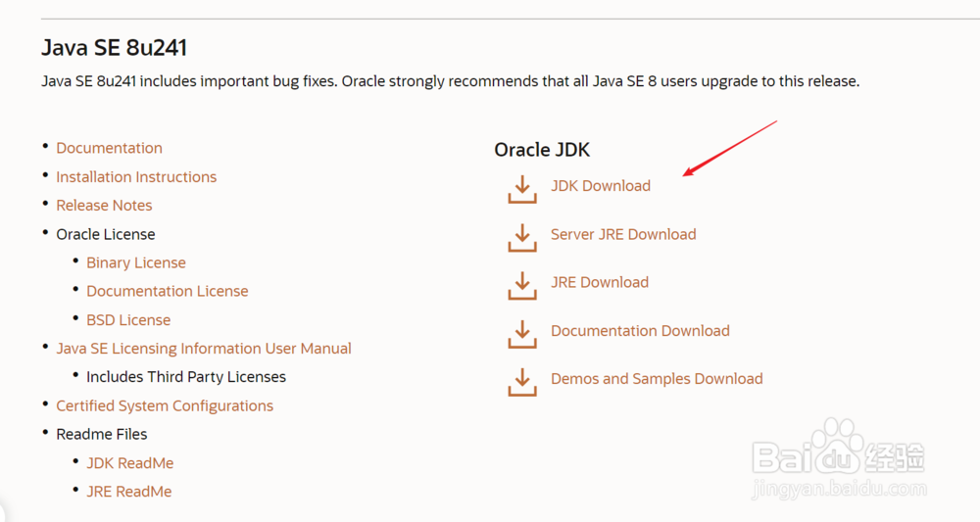Image resolution: width=980 pixels, height=522 pixels.
Task: Open the Documentation link in the list
Action: coord(109,148)
